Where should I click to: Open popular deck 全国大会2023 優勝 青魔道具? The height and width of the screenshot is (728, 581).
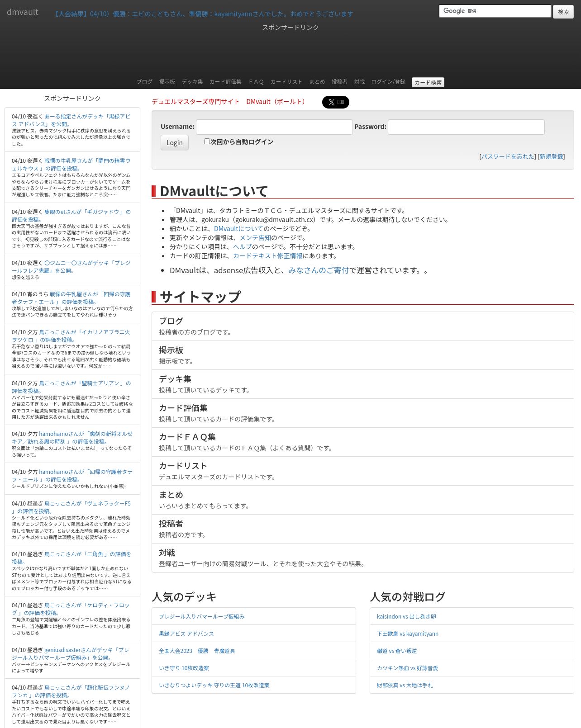[197, 651]
